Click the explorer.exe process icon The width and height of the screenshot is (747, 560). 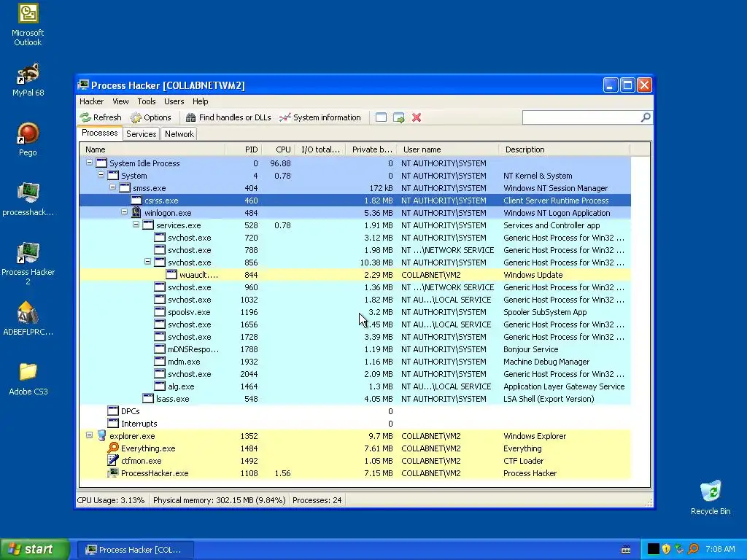[x=101, y=436]
